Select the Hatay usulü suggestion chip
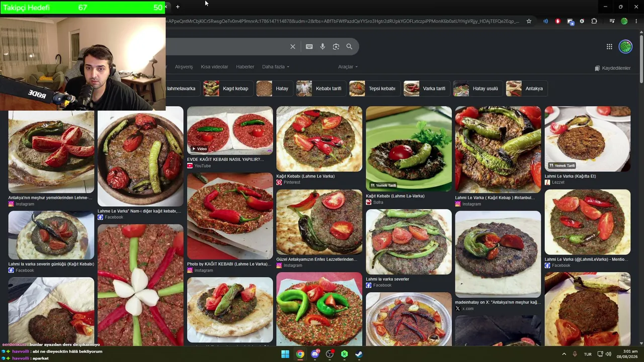The image size is (644, 362). click(478, 88)
